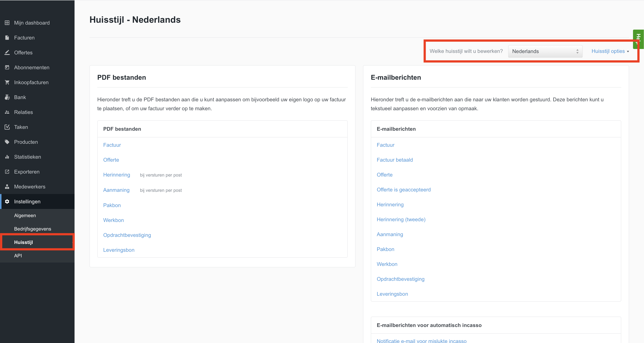Click the Bank icon in sidebar

(7, 97)
